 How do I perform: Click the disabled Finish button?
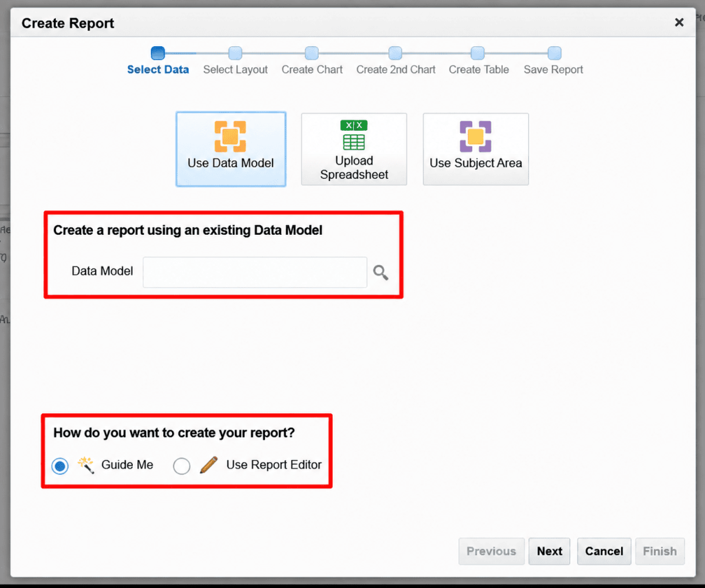coord(660,551)
